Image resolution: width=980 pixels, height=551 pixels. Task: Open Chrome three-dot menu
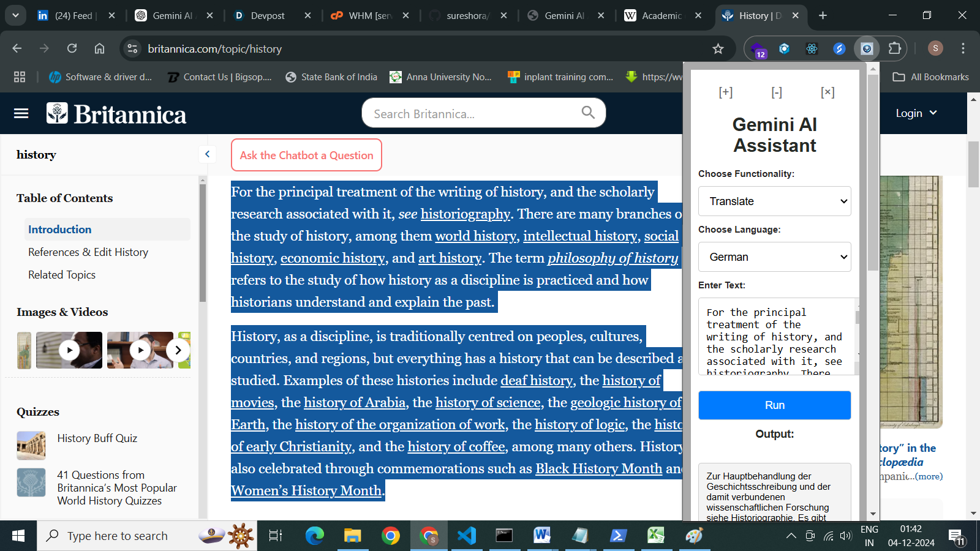pos(963,48)
